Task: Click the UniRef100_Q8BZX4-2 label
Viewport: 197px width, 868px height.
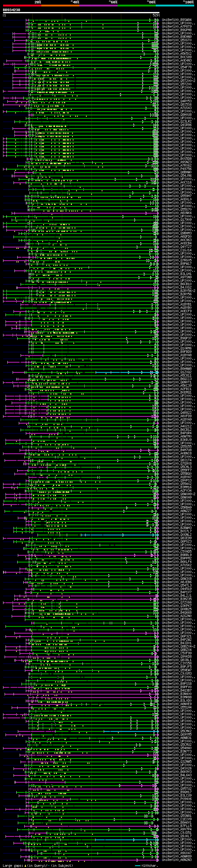Action: (x=179, y=647)
